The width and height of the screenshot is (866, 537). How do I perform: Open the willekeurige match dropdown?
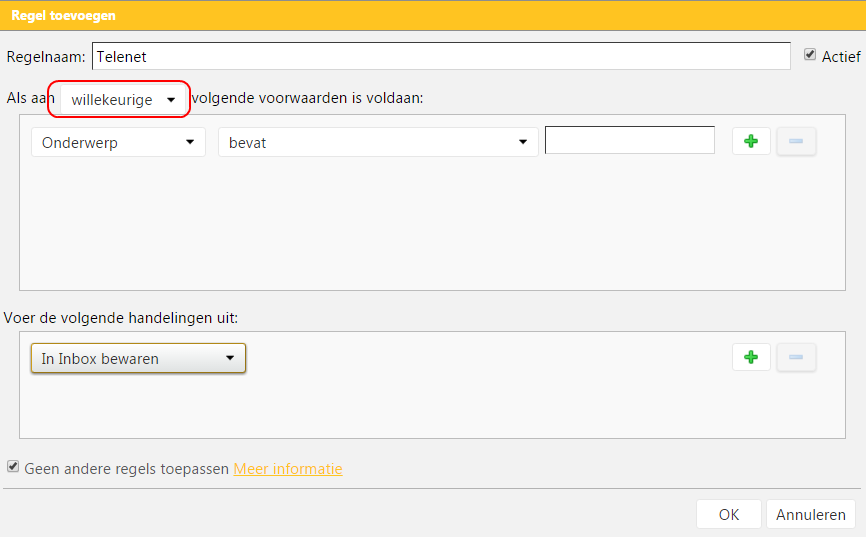pos(122,99)
